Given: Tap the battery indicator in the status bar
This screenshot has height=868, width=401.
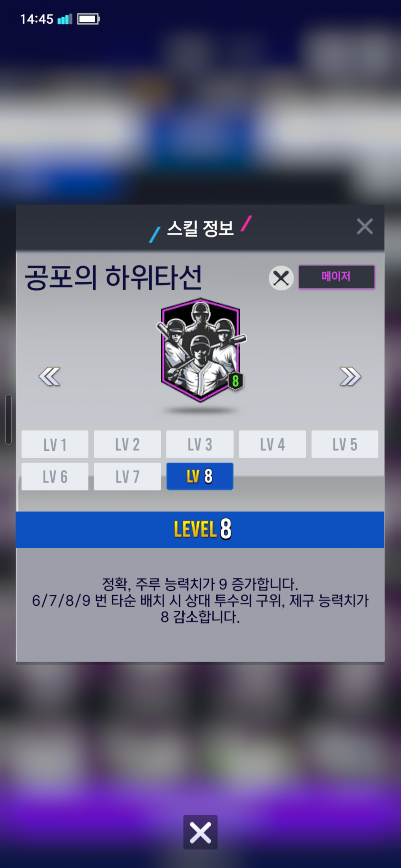Looking at the screenshot, I should point(88,19).
